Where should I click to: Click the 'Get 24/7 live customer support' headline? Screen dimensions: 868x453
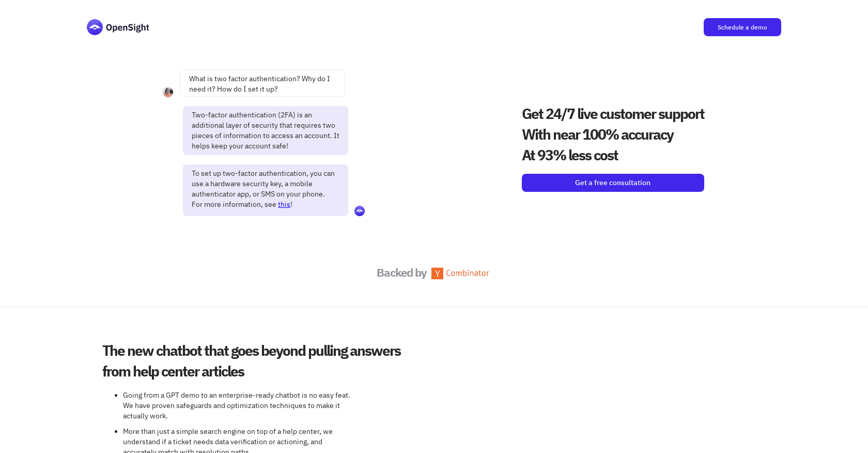[x=613, y=114]
